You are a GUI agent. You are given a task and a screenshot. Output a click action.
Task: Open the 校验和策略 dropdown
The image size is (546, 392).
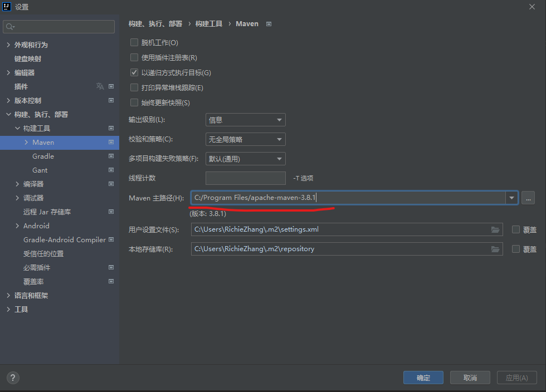tap(245, 139)
